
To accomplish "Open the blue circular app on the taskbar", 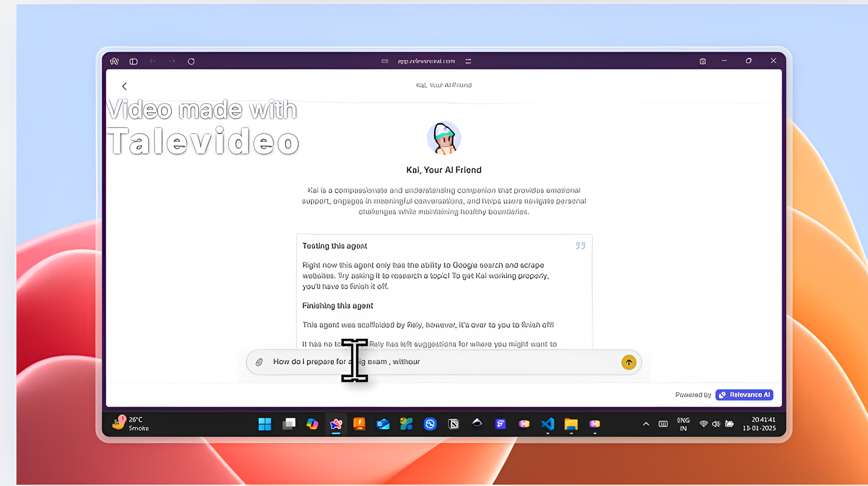I will coord(430,424).
